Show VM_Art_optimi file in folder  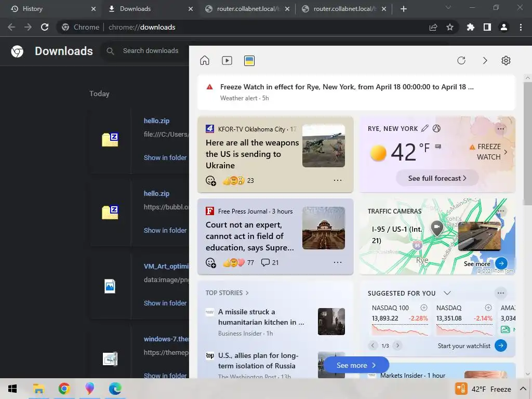coord(165,303)
